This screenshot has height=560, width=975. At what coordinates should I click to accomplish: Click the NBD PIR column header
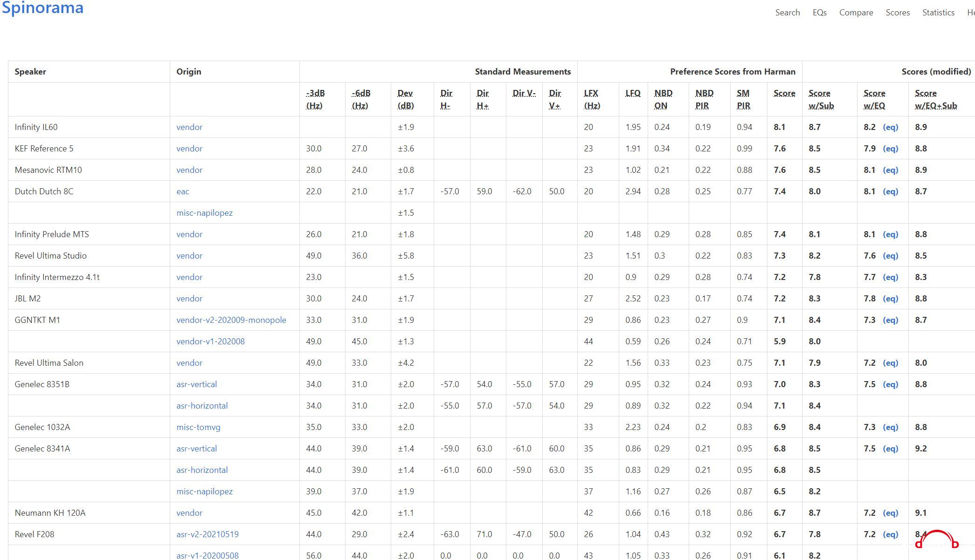tap(704, 99)
